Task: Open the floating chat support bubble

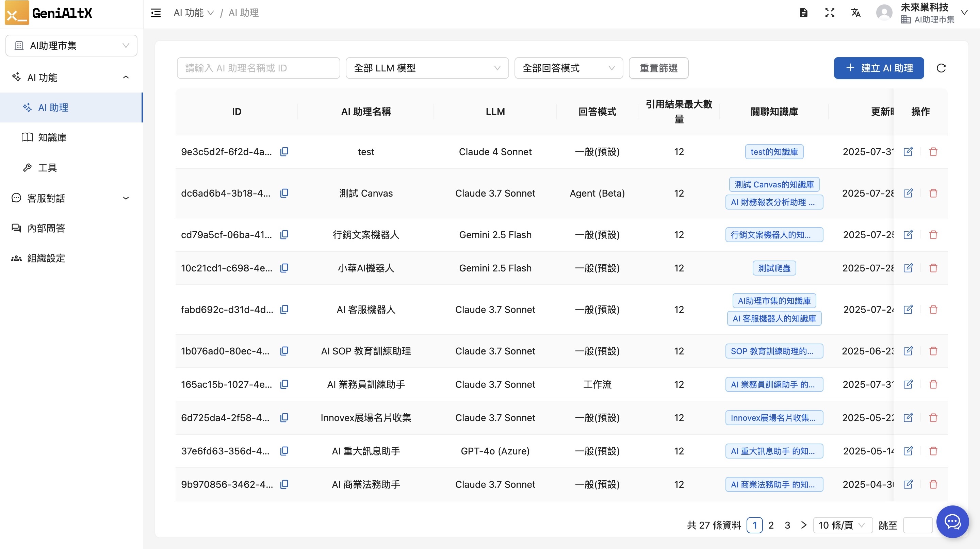Action: (953, 521)
